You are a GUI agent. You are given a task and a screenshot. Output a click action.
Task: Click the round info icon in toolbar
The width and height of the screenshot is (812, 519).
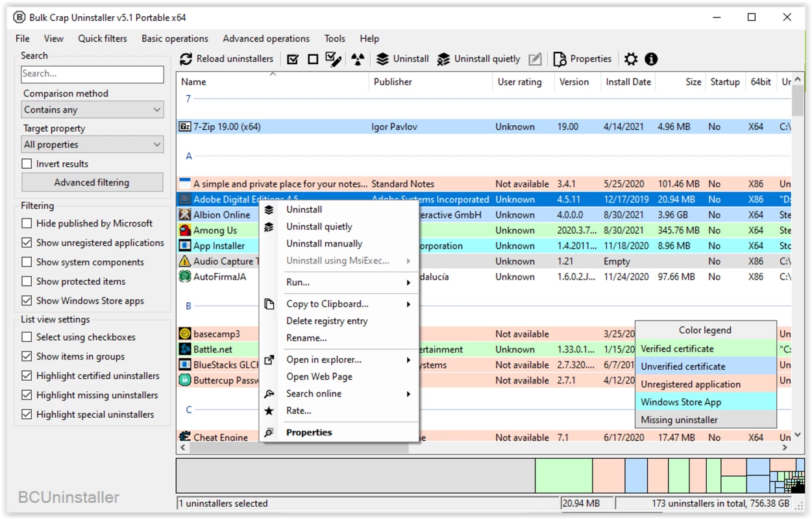point(651,59)
